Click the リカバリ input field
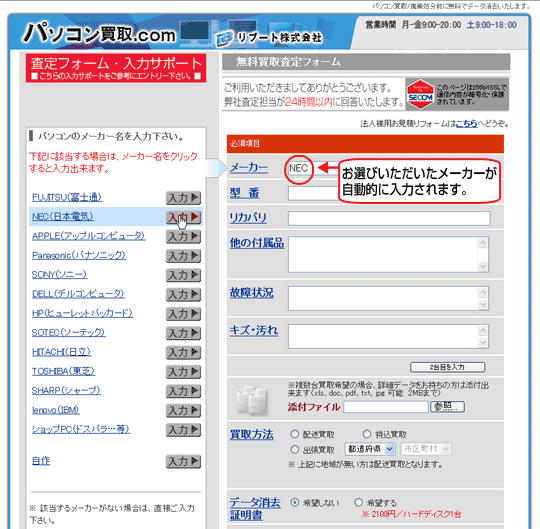This screenshot has width=540, height=529. 389,219
